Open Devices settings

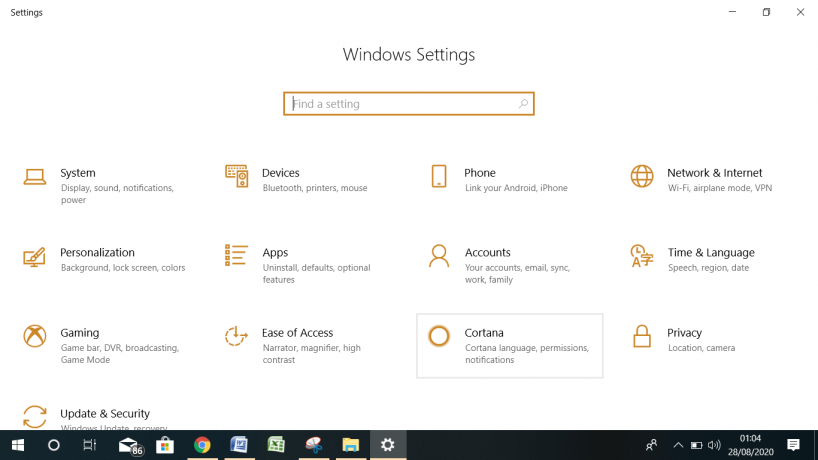point(280,174)
